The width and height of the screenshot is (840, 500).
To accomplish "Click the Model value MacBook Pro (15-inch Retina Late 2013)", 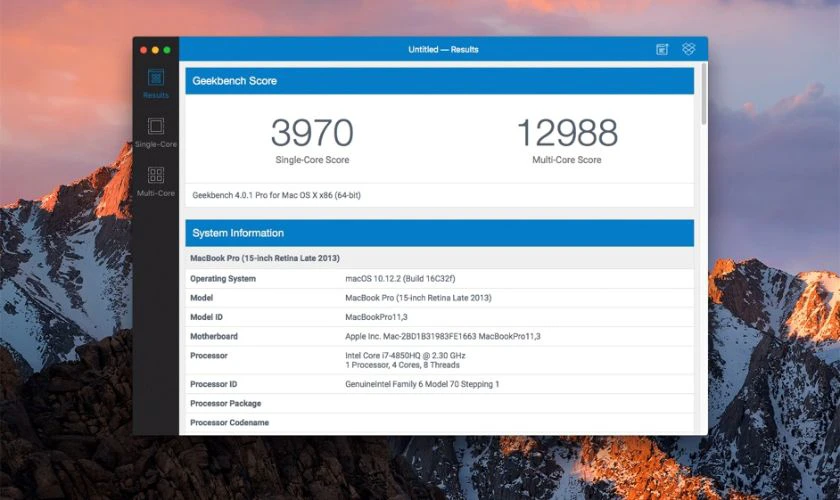I will [418, 298].
